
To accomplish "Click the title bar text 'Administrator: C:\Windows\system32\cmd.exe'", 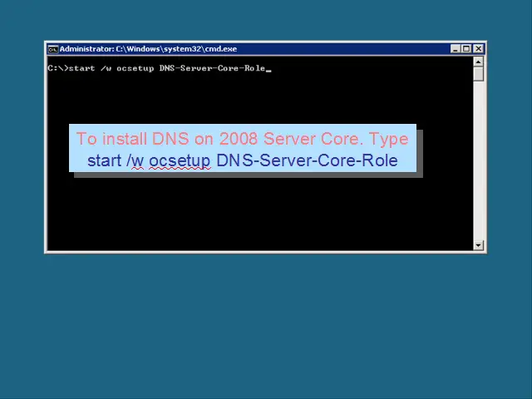I will (x=148, y=49).
